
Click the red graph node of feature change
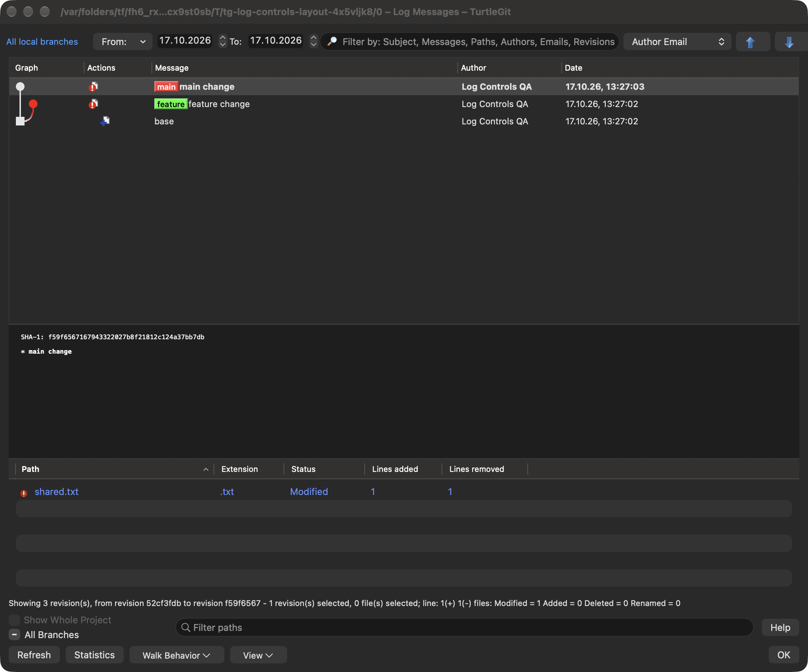pyautogui.click(x=33, y=103)
